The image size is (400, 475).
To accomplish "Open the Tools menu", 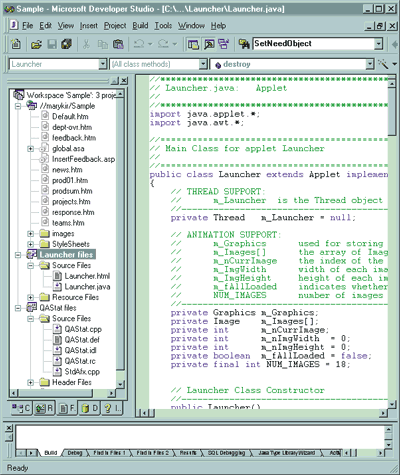I will pyautogui.click(x=163, y=26).
